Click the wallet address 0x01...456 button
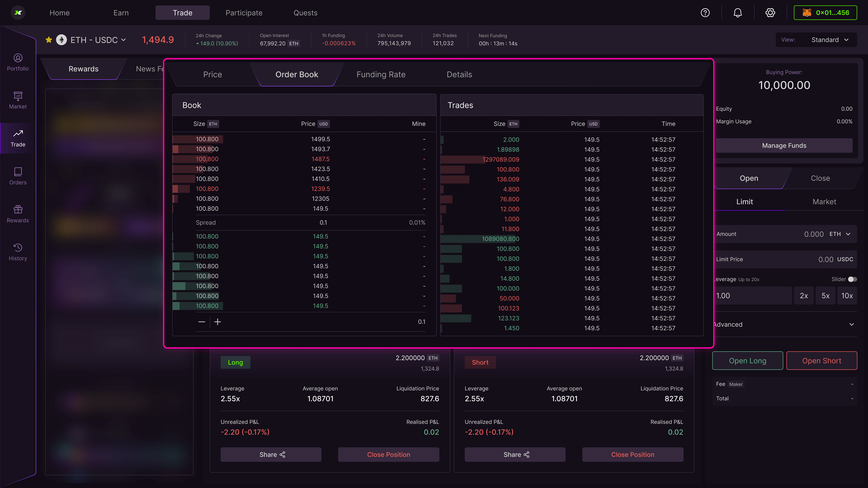 [x=825, y=13]
